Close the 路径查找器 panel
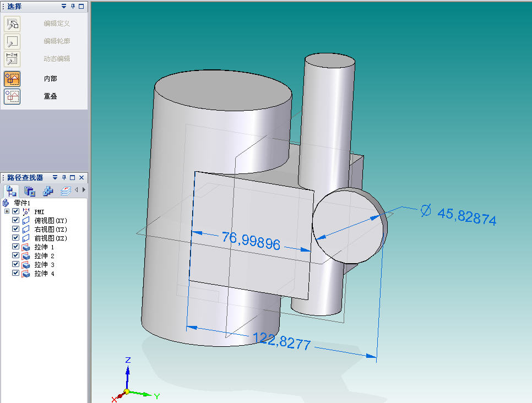 coord(82,177)
